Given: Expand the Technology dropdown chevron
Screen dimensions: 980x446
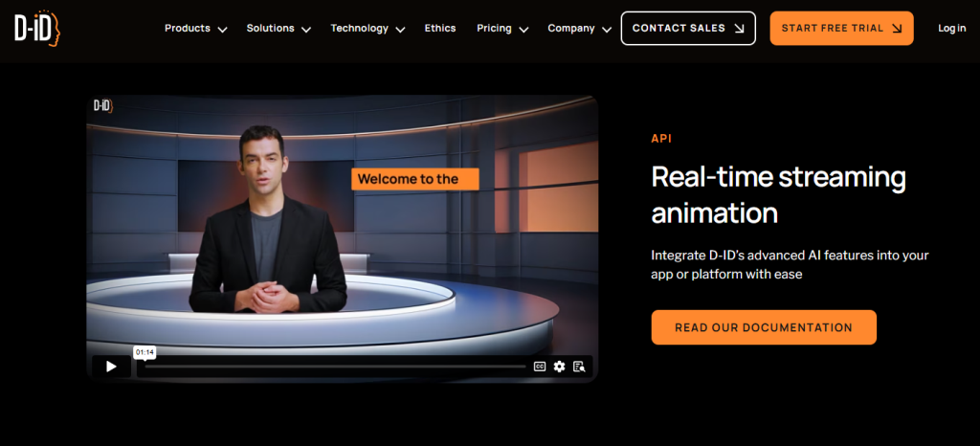Looking at the screenshot, I should coord(400,30).
